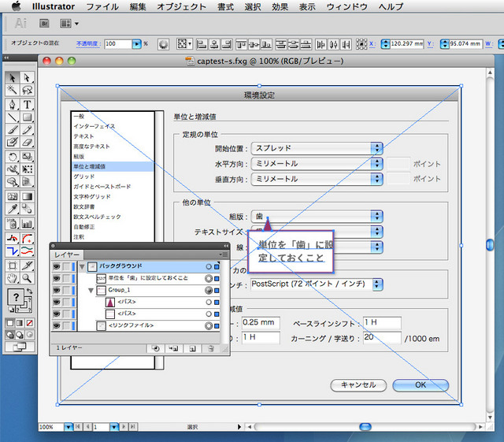Select the Pen tool
Image resolution: width=504 pixels, height=442 pixels.
coord(13,105)
